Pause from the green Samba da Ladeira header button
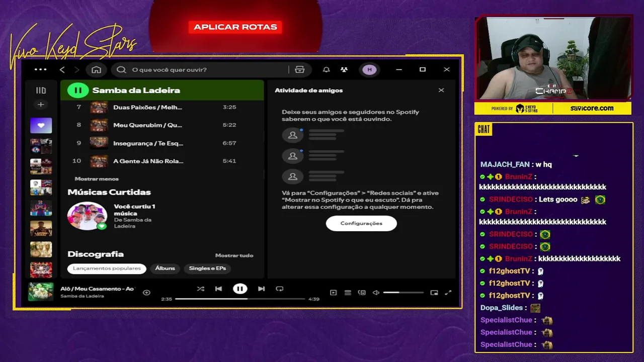This screenshot has height=362, width=644. [x=78, y=90]
